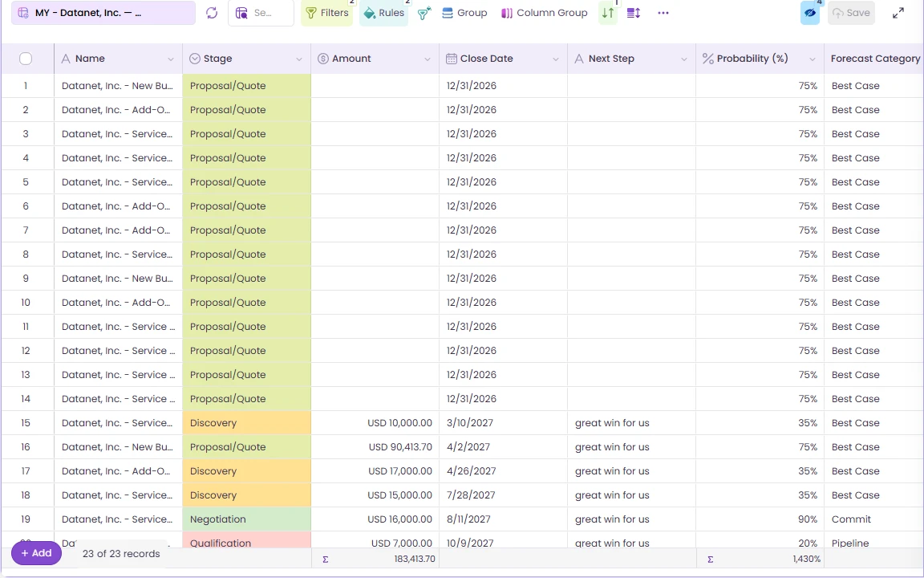Click the Amount column currency icon

tap(323, 59)
